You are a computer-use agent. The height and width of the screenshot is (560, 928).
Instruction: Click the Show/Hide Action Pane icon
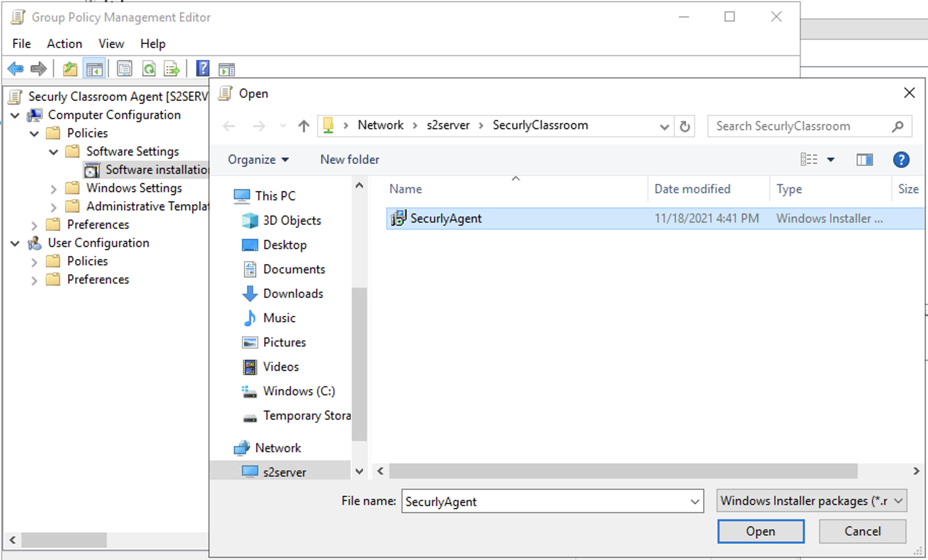pyautogui.click(x=227, y=69)
